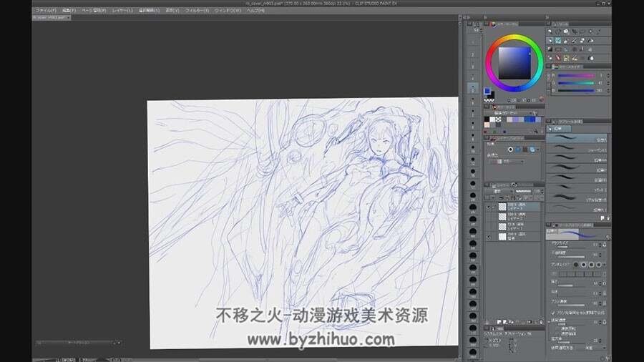Select the top layer row
644x362 pixels.
click(x=512, y=207)
